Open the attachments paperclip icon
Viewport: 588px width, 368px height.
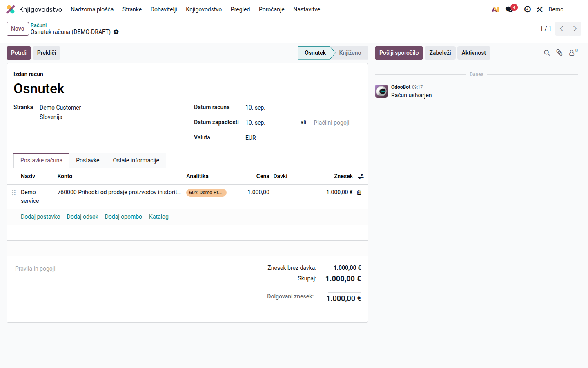tap(559, 53)
